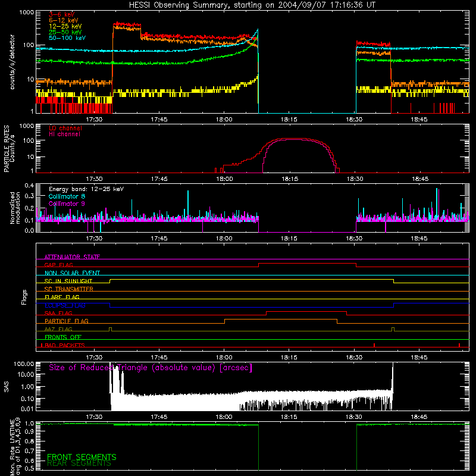Select the '12-25 keV' legend entry in top plot
The width and height of the screenshot is (476, 476).
click(65, 26)
